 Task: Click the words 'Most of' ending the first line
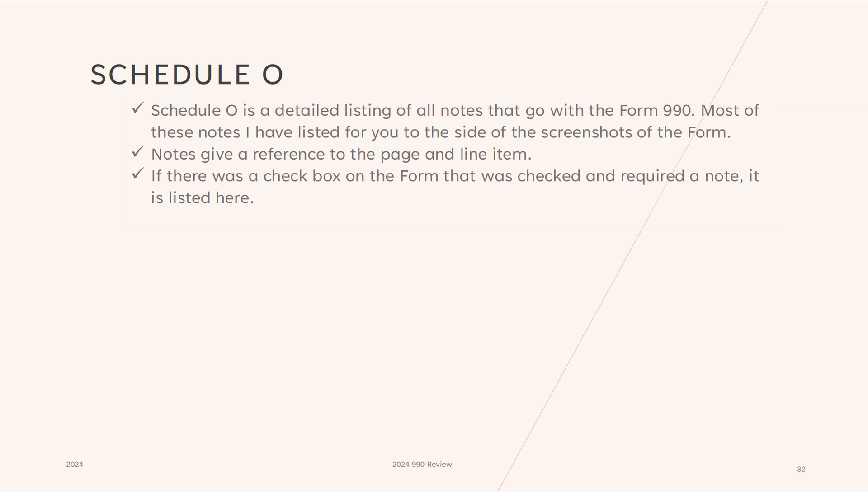point(730,111)
